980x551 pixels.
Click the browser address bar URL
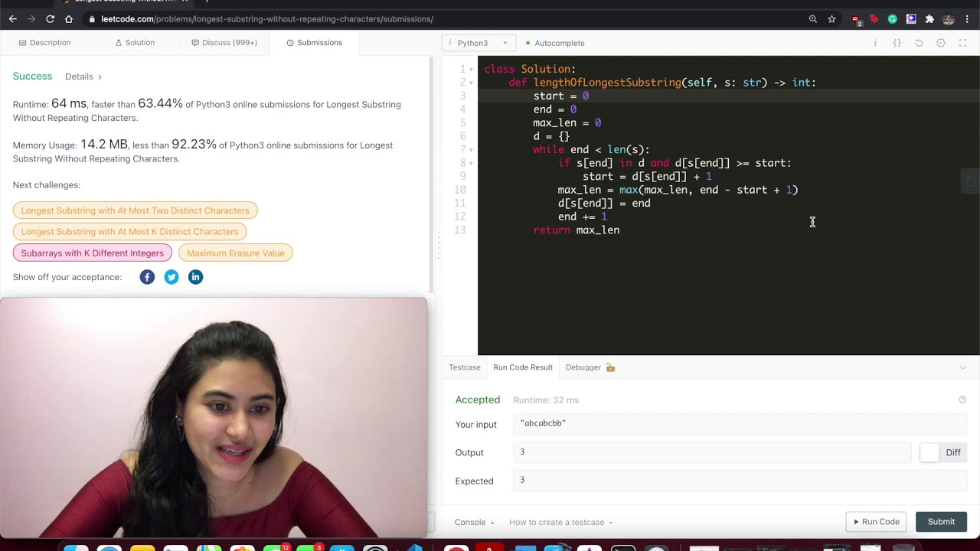pyautogui.click(x=267, y=19)
